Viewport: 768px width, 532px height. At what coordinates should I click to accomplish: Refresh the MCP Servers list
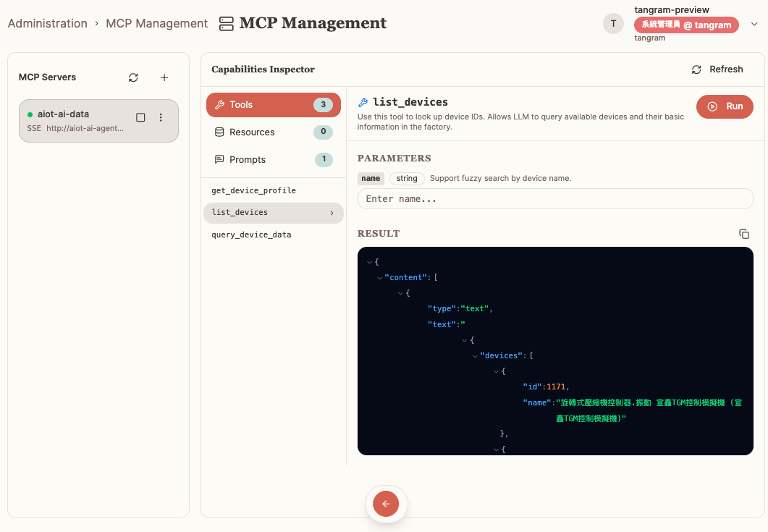click(133, 77)
